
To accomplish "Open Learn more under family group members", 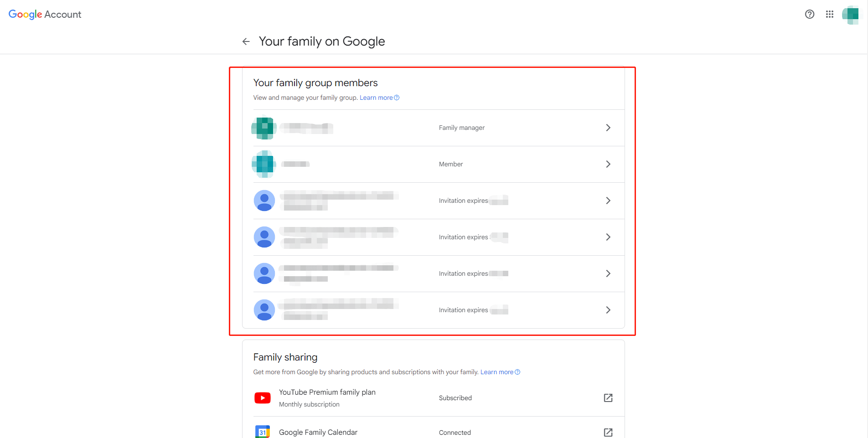I will click(376, 98).
